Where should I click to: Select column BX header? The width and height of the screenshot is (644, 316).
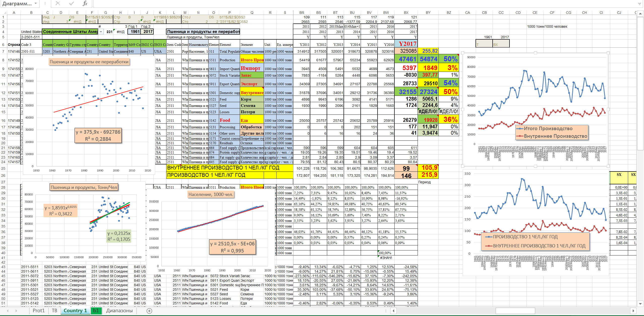click(406, 13)
